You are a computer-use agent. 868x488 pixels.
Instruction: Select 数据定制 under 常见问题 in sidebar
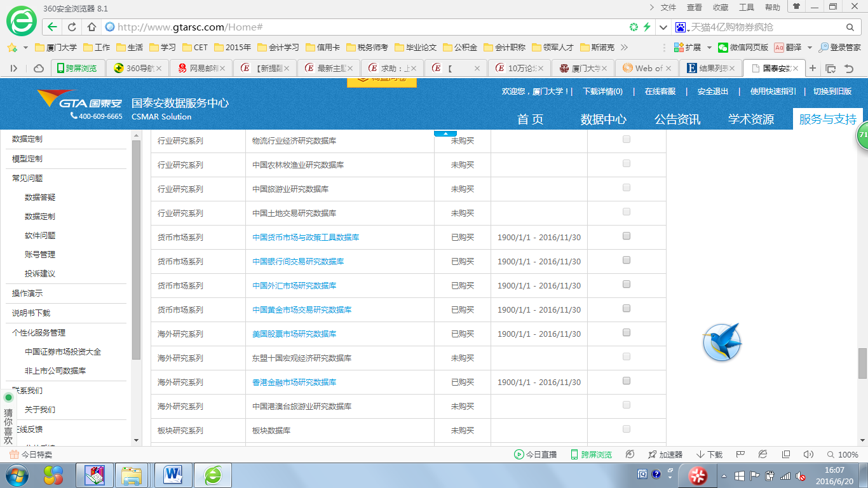[40, 217]
